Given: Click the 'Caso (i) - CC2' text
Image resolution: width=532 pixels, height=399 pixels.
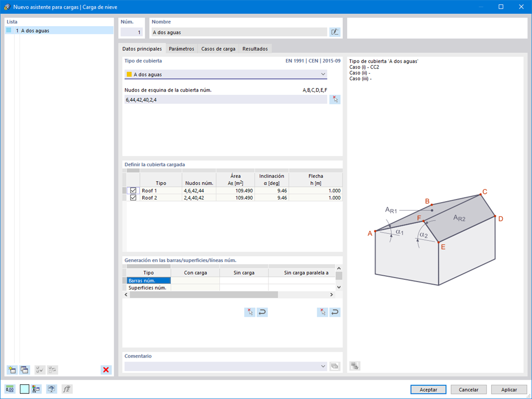Looking at the screenshot, I should (364, 67).
